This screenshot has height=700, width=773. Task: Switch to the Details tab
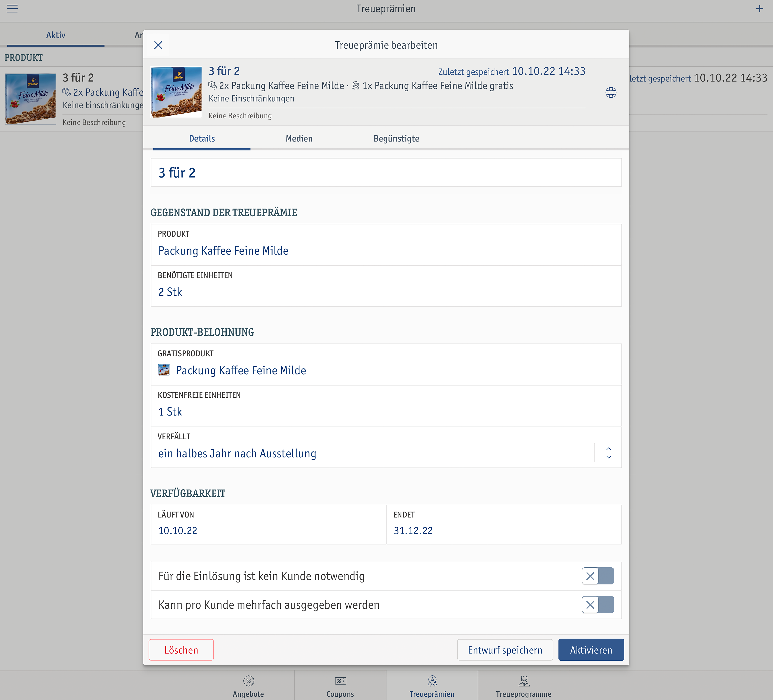pos(202,138)
